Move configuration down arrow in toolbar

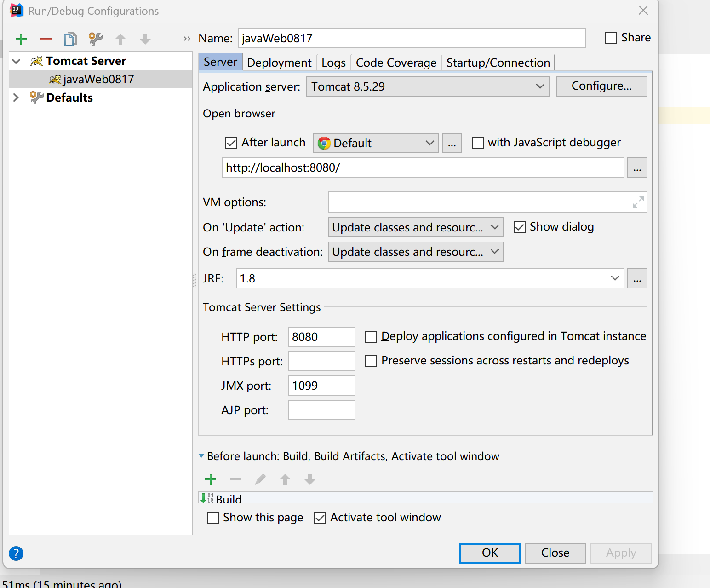click(145, 39)
